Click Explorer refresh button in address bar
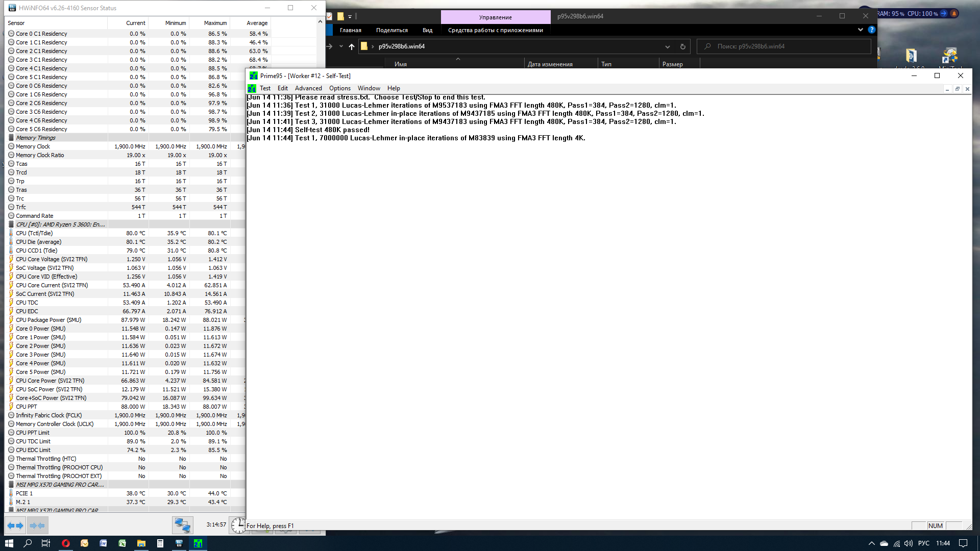The height and width of the screenshot is (551, 980). pyautogui.click(x=682, y=46)
